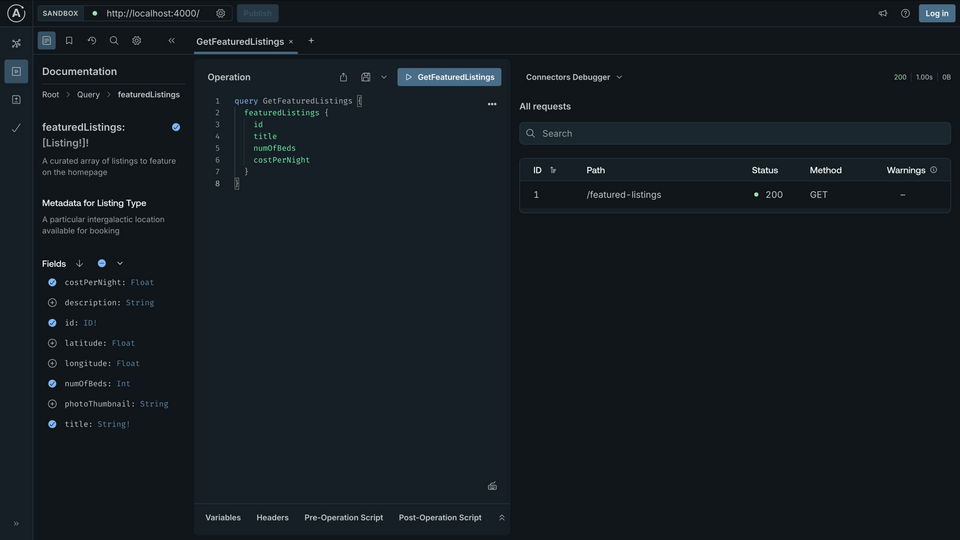
Task: Click the share operation icon
Action: 343,77
